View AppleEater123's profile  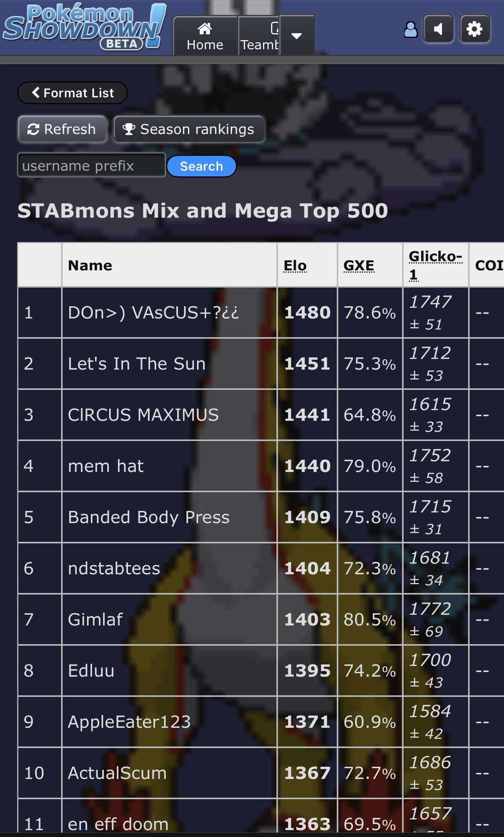pos(129,722)
